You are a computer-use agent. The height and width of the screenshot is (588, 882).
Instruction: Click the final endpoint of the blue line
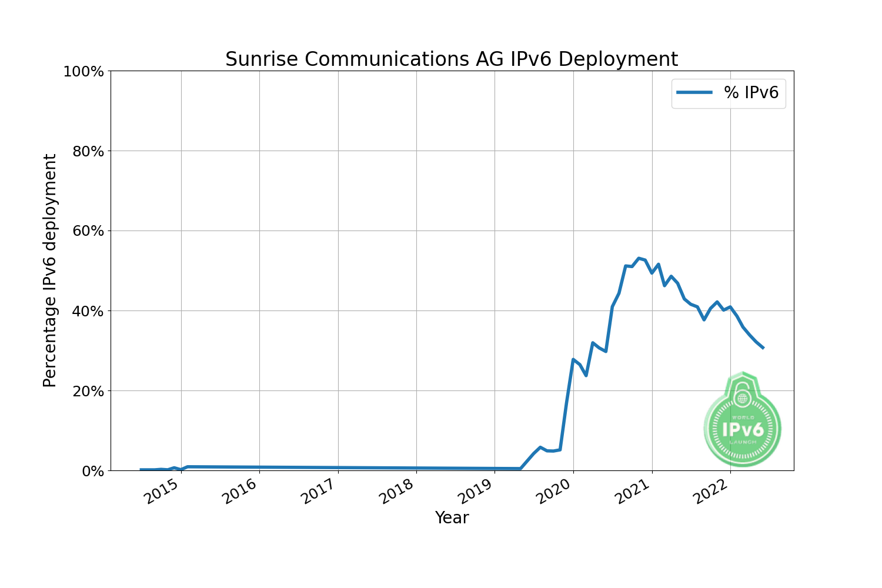point(763,348)
